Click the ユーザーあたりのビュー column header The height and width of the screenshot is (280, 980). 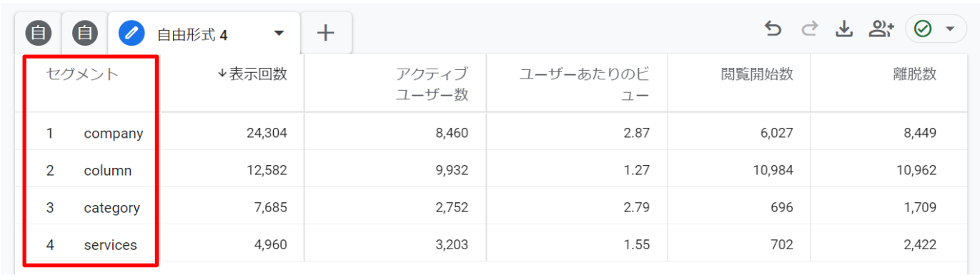(x=584, y=84)
